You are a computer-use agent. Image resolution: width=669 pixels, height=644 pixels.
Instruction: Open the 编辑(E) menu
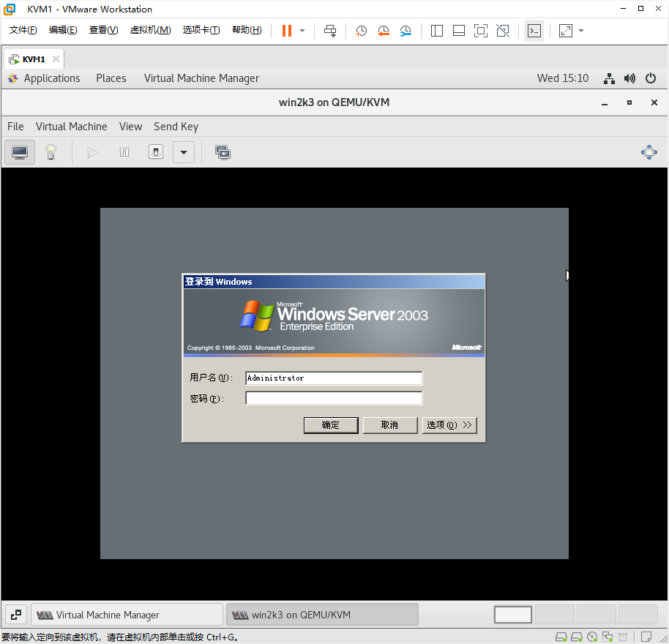(x=63, y=30)
